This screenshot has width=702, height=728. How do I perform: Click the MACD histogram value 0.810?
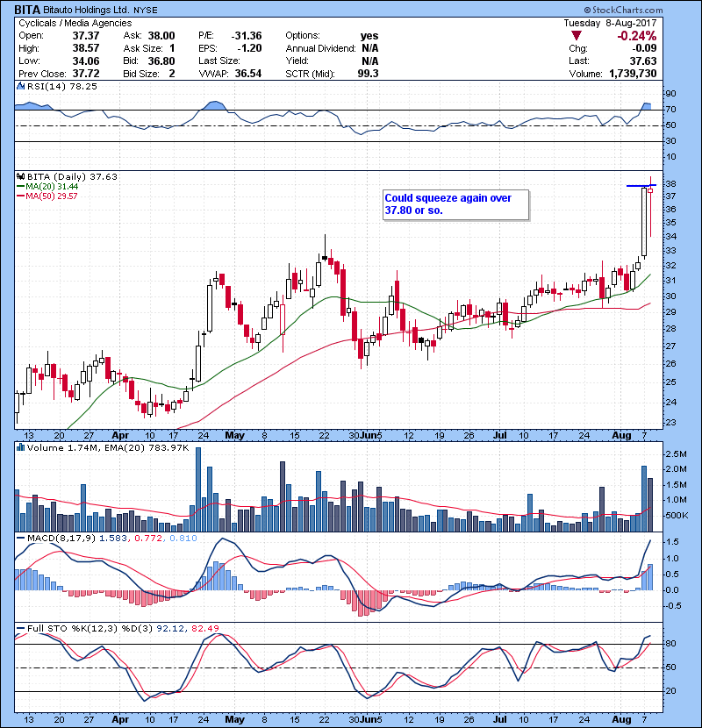point(183,539)
